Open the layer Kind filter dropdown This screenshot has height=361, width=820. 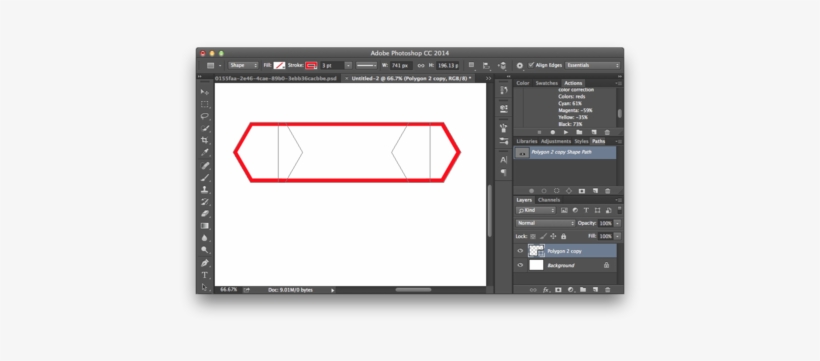pos(536,210)
